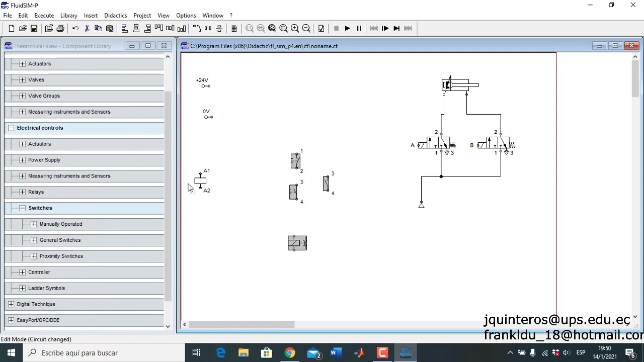Image resolution: width=644 pixels, height=362 pixels.
Task: Open the File menu
Action: 8,16
